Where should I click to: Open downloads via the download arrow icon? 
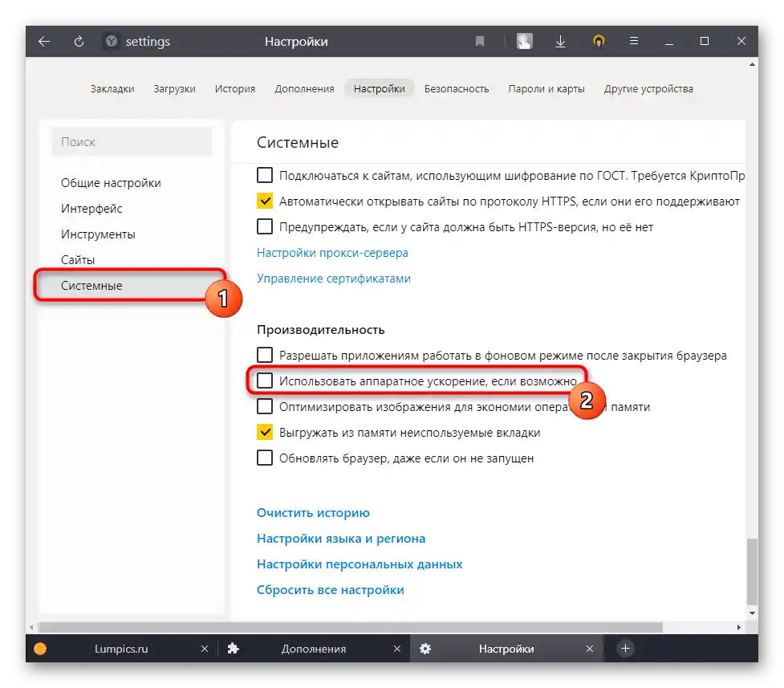coord(560,42)
